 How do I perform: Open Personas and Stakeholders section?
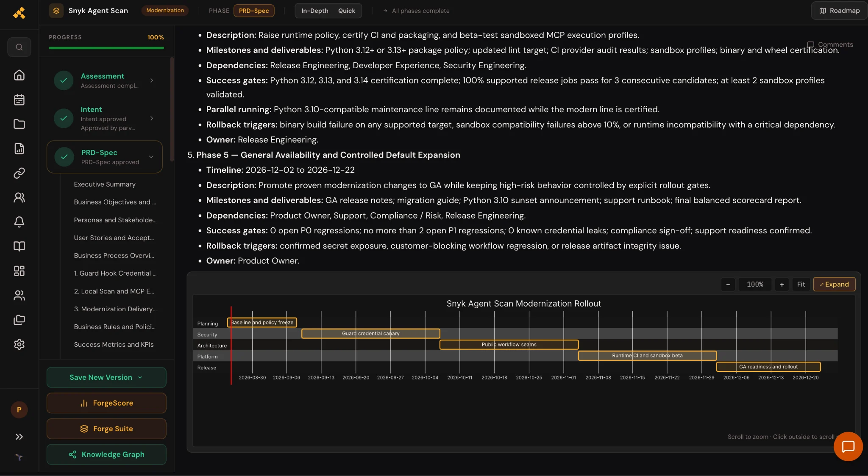pyautogui.click(x=115, y=220)
